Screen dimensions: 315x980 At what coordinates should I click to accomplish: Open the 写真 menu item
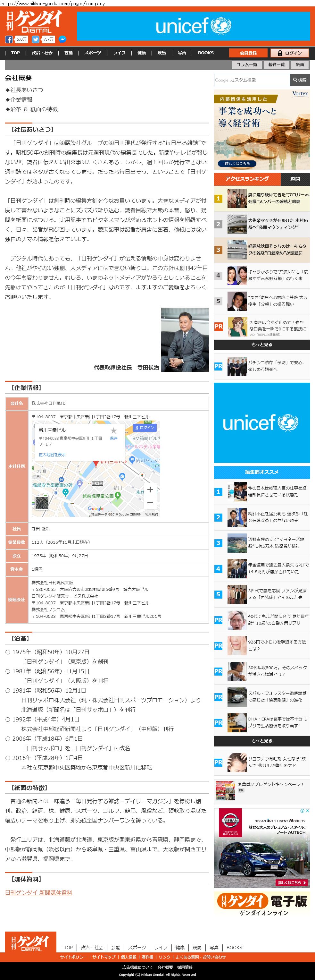pyautogui.click(x=182, y=53)
